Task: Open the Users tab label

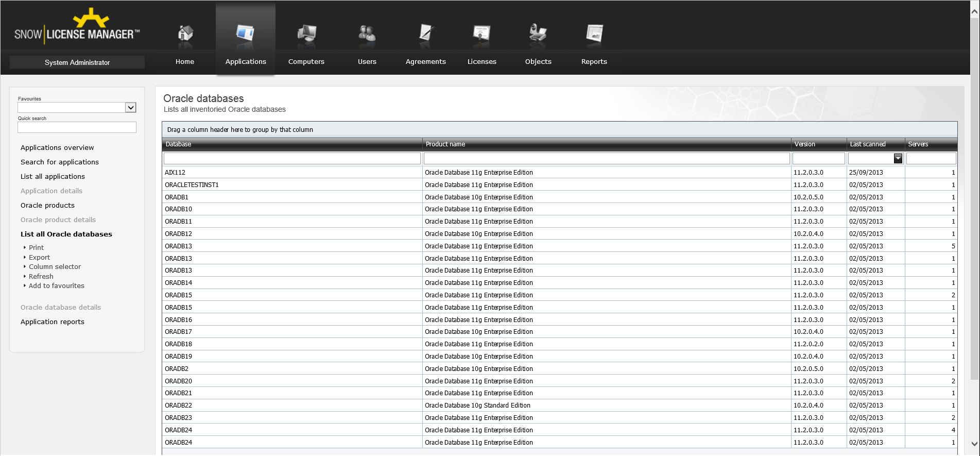Action: [x=367, y=62]
